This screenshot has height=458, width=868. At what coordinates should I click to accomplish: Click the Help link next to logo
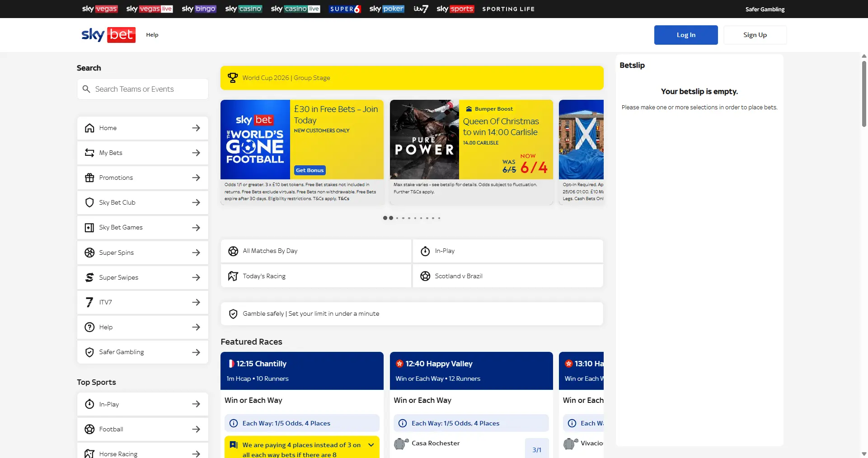point(152,35)
